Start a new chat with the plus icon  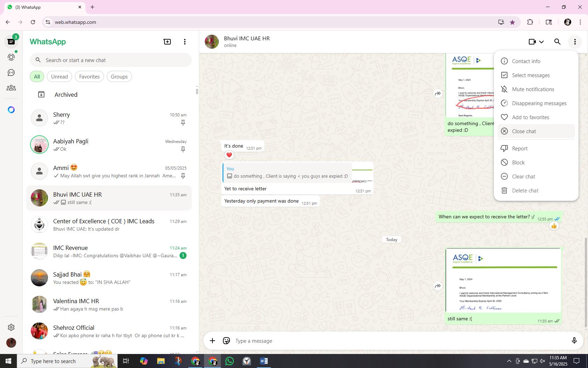(x=167, y=42)
